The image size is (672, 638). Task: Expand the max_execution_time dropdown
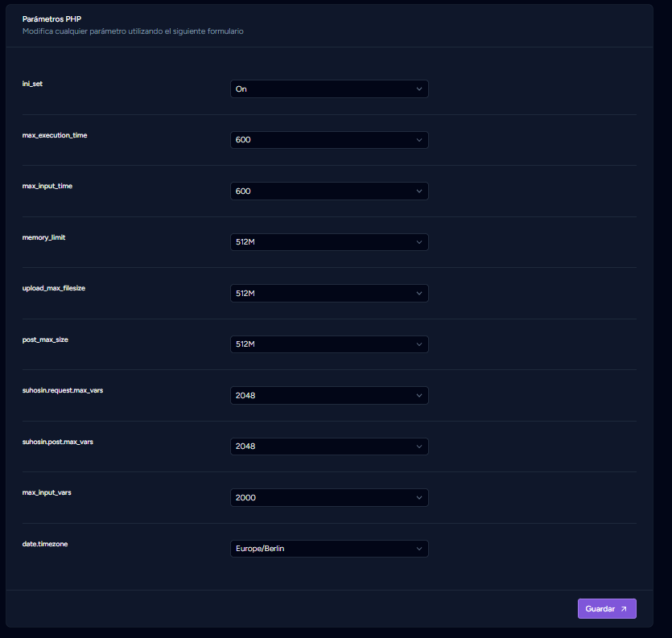pos(329,140)
